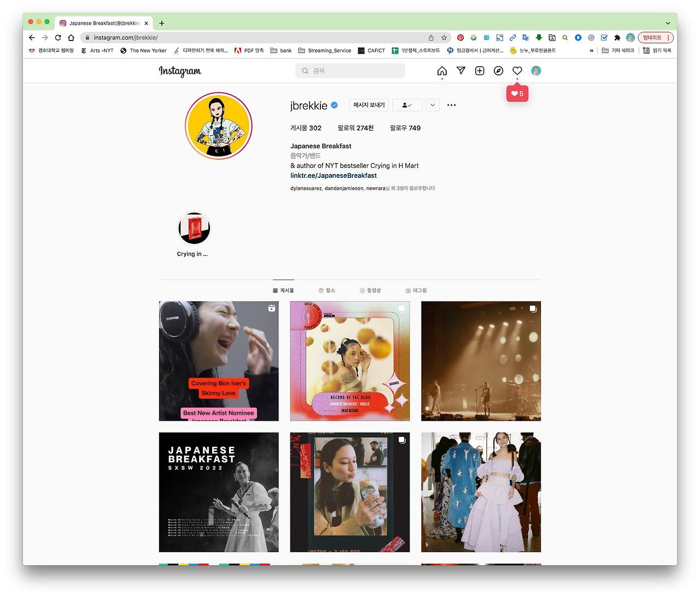The height and width of the screenshot is (598, 700).
Task: Click the green download arrow extension
Action: point(539,38)
